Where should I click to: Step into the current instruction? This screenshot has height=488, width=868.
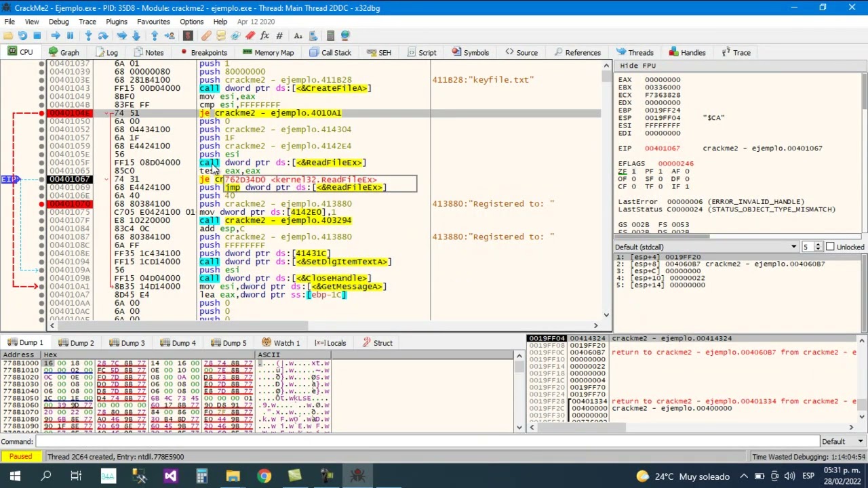pos(88,35)
